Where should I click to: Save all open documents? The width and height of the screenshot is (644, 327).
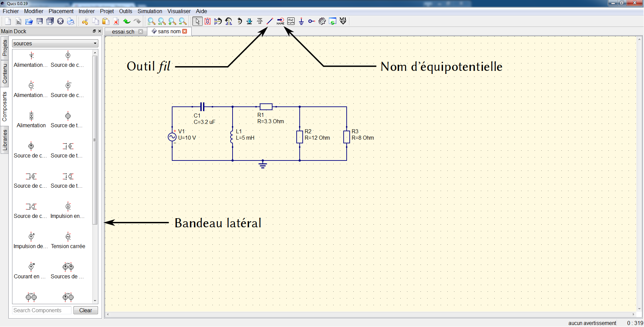click(50, 21)
